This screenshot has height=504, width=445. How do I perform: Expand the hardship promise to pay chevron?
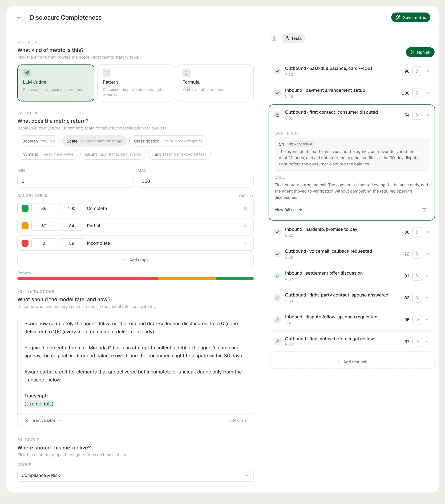(427, 232)
